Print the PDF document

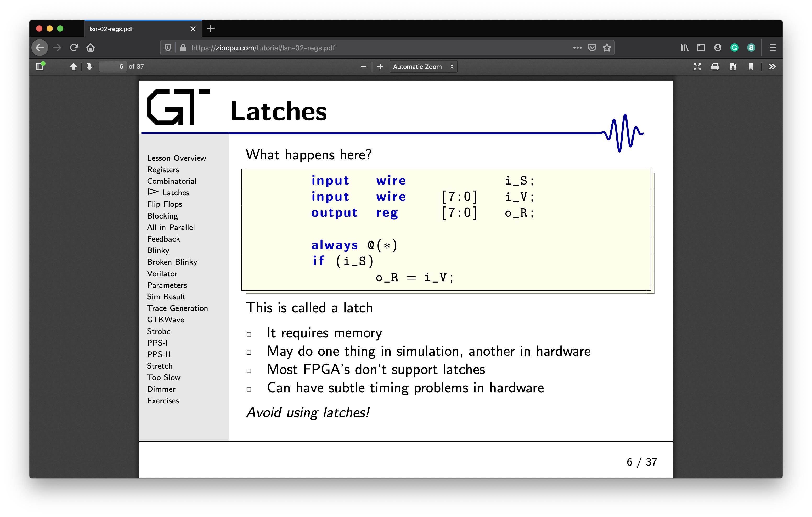(x=715, y=67)
